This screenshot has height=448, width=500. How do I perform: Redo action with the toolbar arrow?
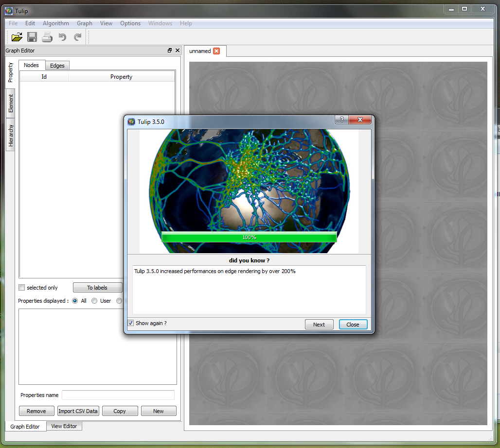77,37
